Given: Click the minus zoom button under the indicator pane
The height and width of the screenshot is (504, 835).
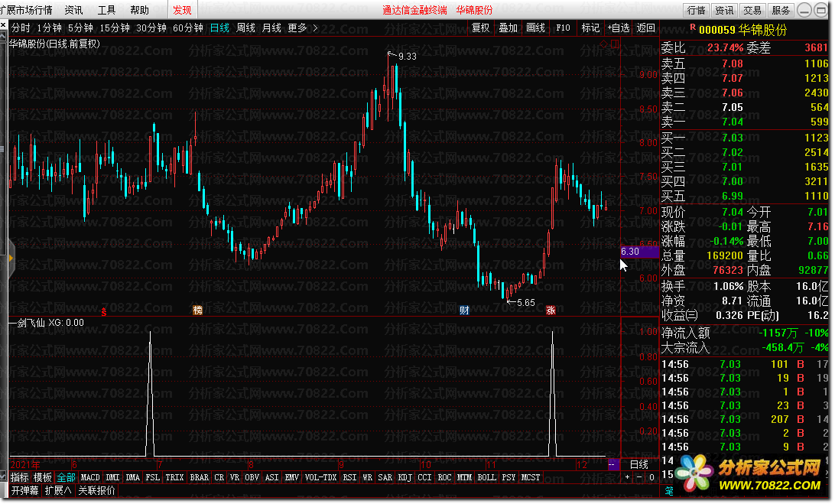Looking at the screenshot, I should point(639,478).
